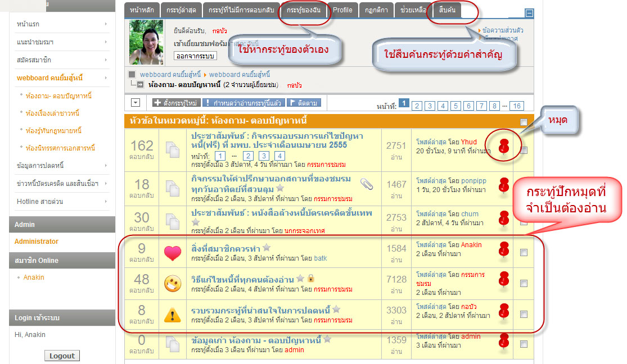Screen dimensions: 627x364
Task: Go to the กระทู้ของฉัน tab
Action: click(x=304, y=10)
